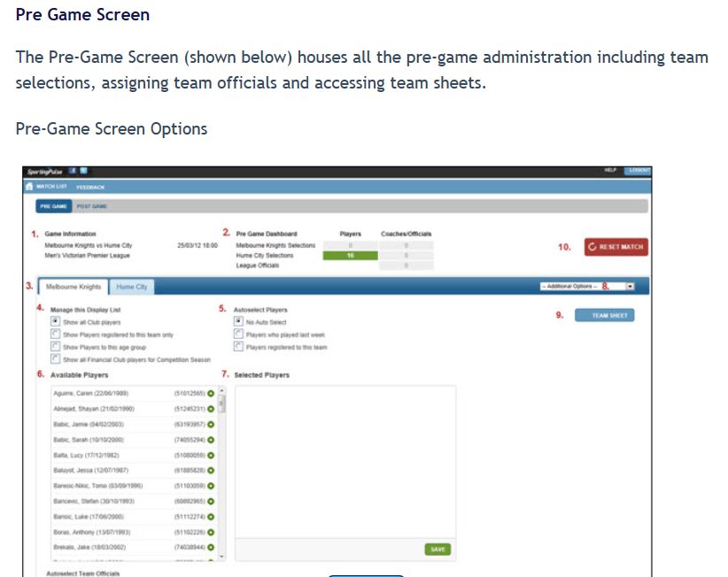Open the Team Sheet button
This screenshot has width=728, height=577.
tap(604, 315)
